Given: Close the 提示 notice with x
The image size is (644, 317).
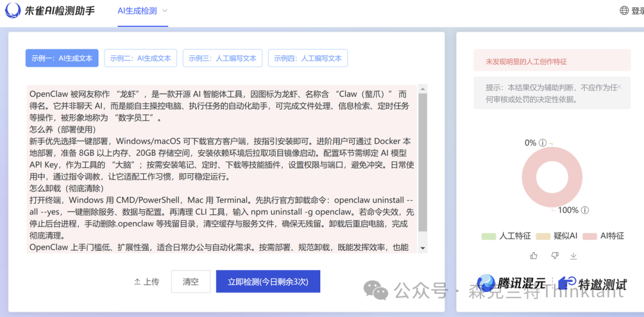Looking at the screenshot, I should coord(620,86).
